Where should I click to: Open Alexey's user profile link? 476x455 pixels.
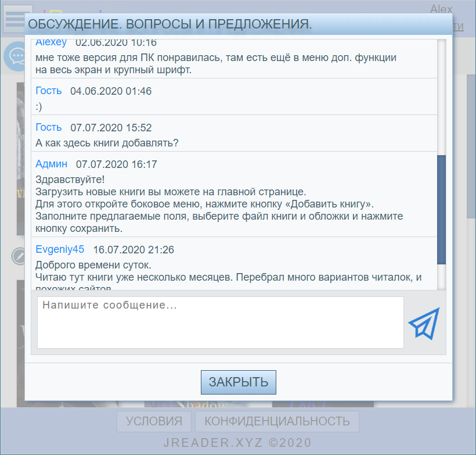51,42
